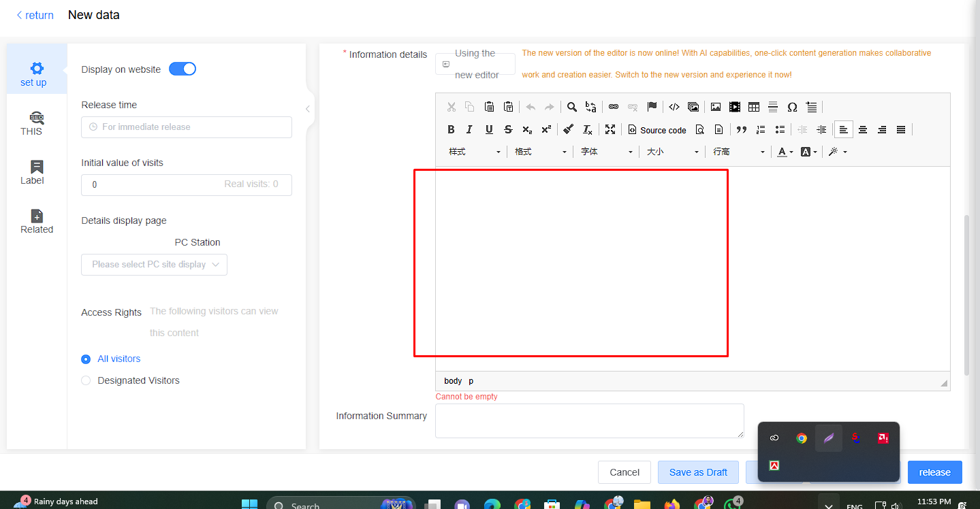
Task: Open the text color picker
Action: [x=785, y=152]
